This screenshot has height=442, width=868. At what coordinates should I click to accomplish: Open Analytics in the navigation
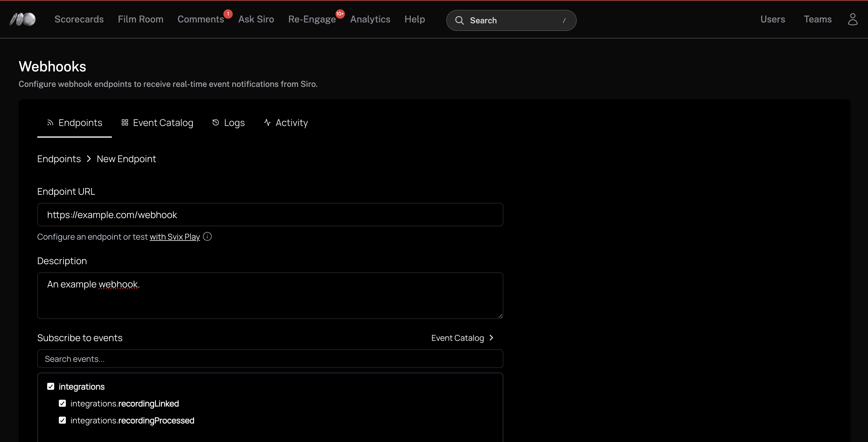point(370,19)
